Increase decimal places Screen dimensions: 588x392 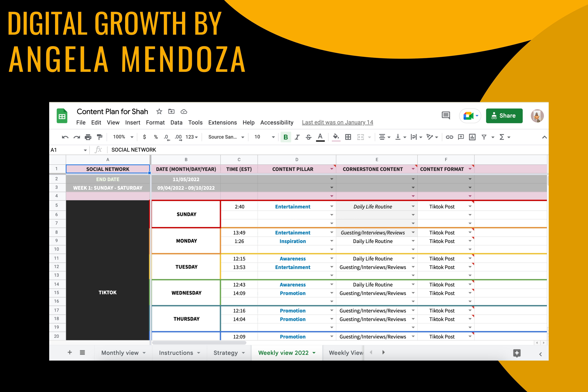point(178,137)
